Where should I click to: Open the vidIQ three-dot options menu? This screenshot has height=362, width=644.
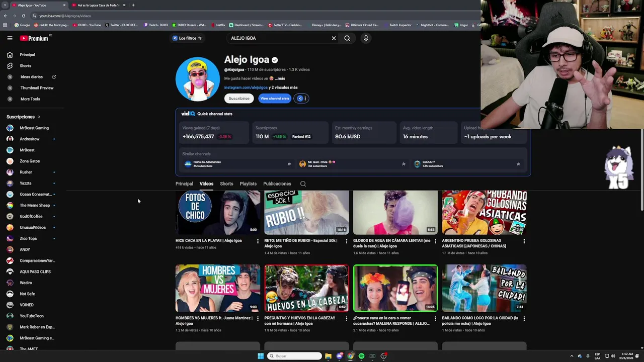click(x=305, y=99)
